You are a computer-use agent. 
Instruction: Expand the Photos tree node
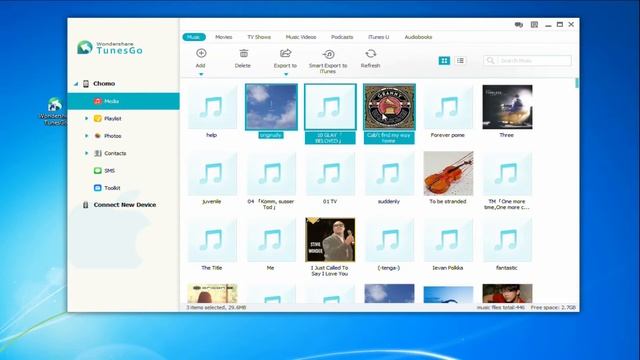(x=86, y=136)
